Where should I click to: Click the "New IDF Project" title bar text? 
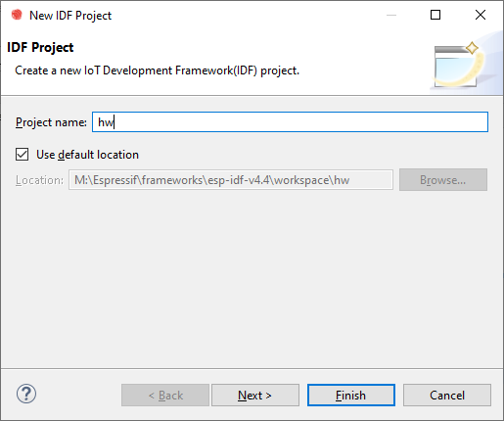(x=70, y=16)
